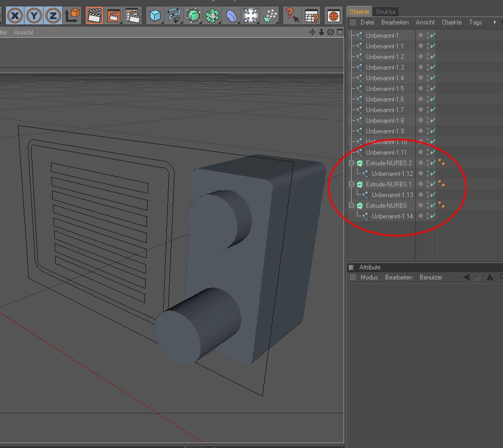503x448 pixels.
Task: Click the deformer objects icon
Action: click(x=232, y=16)
